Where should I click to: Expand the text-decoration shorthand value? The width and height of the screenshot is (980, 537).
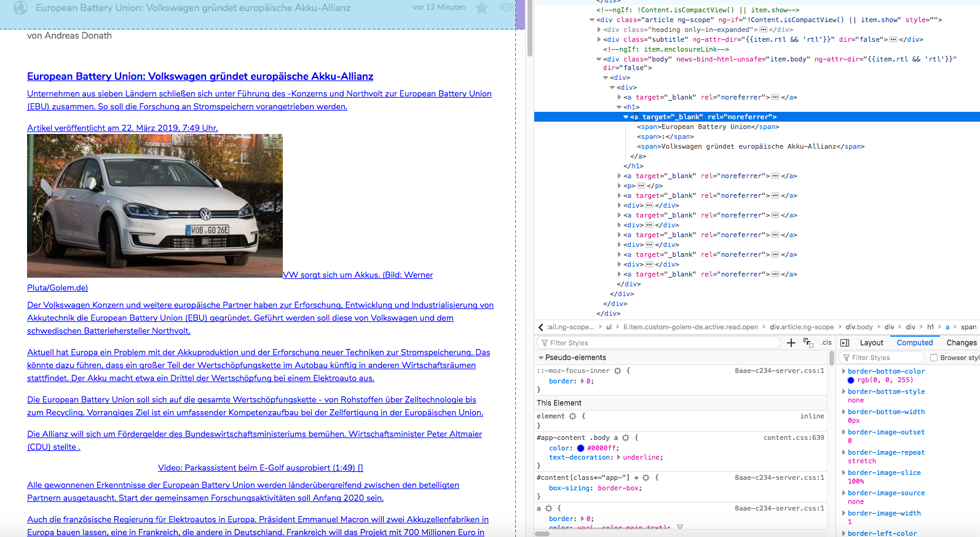618,457
